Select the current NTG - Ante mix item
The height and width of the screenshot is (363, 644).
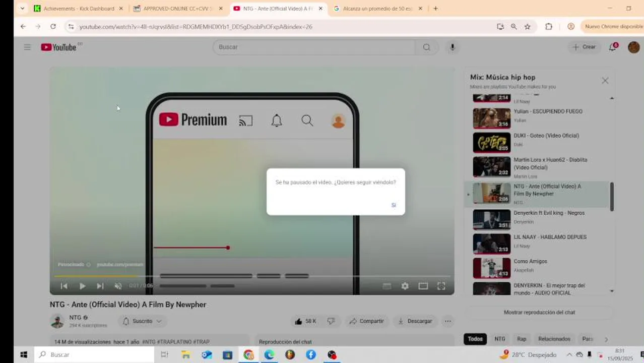click(x=537, y=194)
